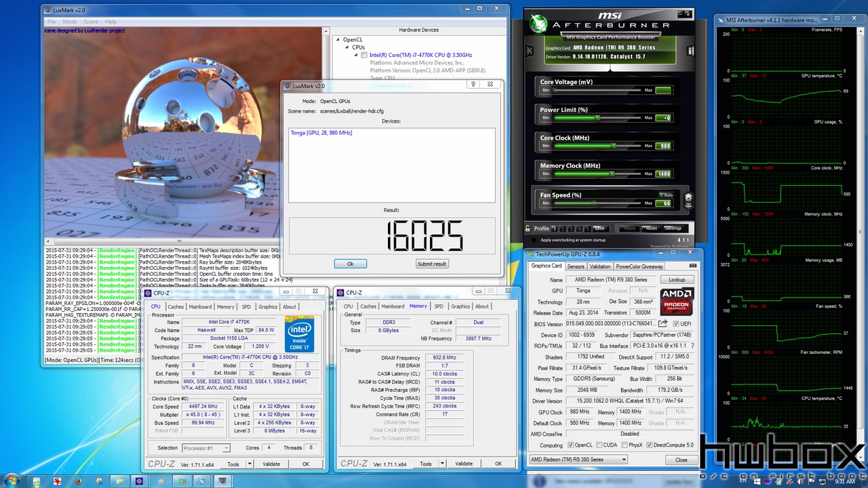
Task: Select Afterburner profile slot 3
Action: 570,228
